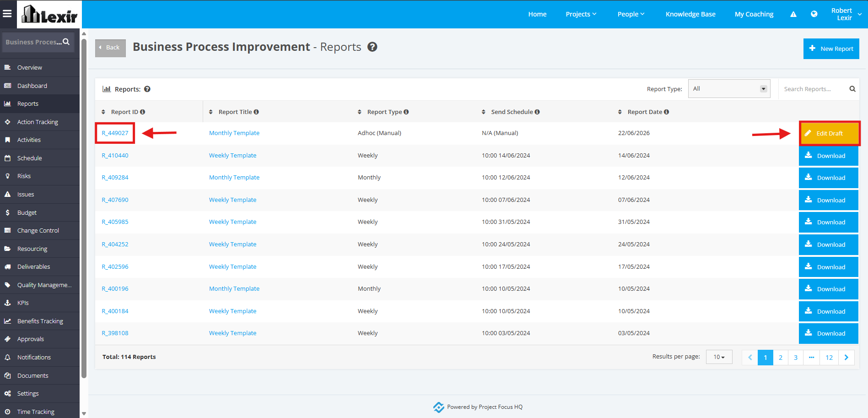Open My Coaching in top navigation

click(x=754, y=14)
